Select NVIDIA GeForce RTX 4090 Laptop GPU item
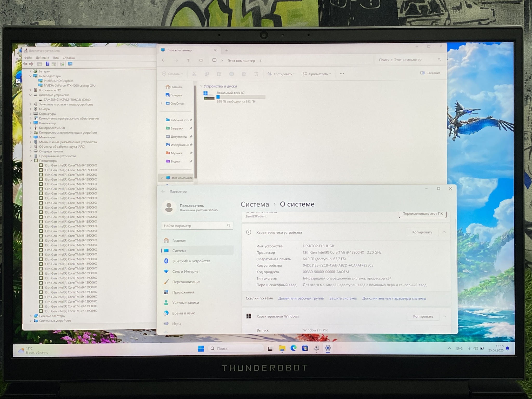Viewport: 532px width, 399px height. [69, 85]
